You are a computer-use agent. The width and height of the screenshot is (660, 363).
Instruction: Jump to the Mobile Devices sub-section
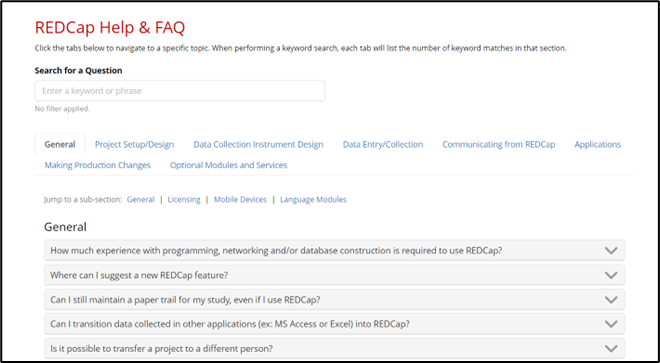(240, 200)
